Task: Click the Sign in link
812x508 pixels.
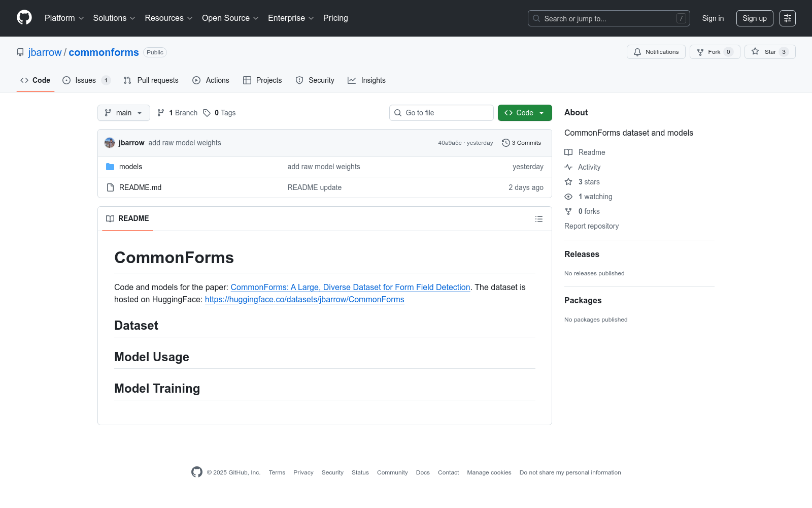Action: click(713, 18)
